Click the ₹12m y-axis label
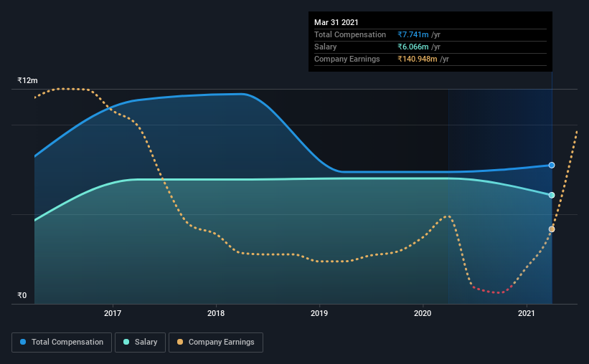 pyautogui.click(x=27, y=80)
